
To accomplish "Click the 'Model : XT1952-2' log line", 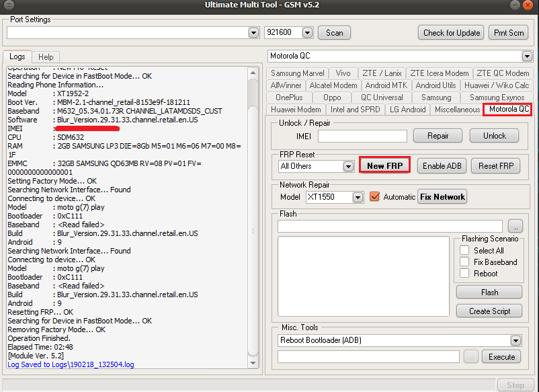I will point(48,93).
